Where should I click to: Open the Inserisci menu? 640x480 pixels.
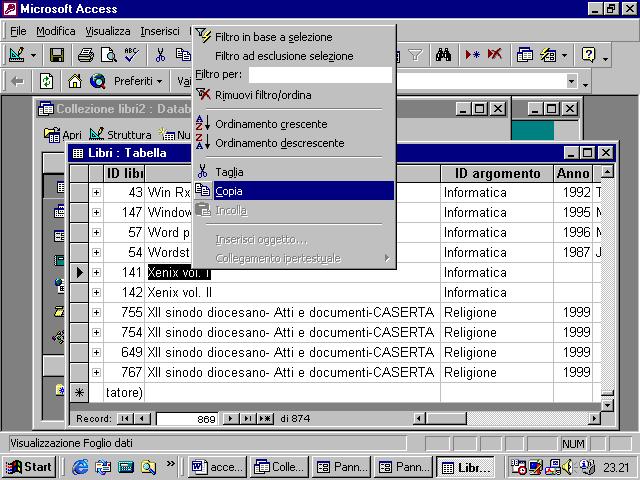point(160,31)
